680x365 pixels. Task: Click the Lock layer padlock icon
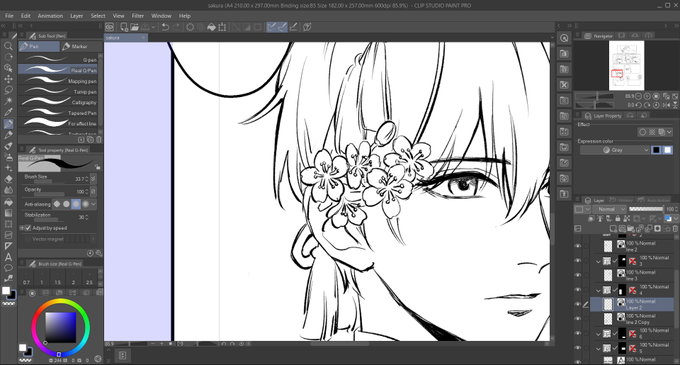coord(617,218)
